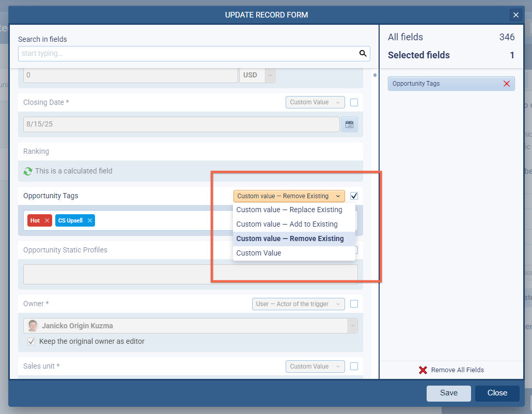Click the Ranking calculated field refresh icon
The image size is (532, 414).
[x=28, y=171]
